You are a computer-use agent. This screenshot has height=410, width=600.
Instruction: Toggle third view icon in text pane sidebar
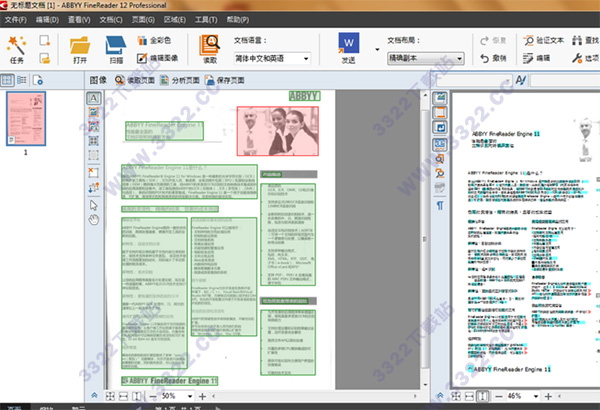coord(440,127)
